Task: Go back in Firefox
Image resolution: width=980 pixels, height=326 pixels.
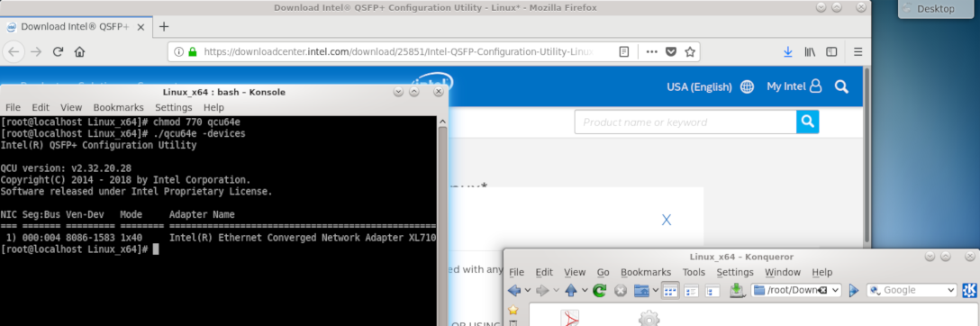Action: (14, 52)
